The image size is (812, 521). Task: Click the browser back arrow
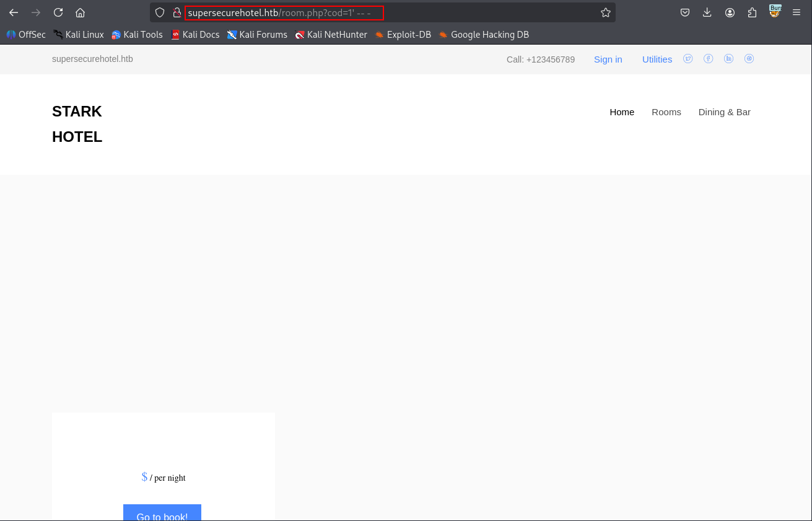(14, 12)
